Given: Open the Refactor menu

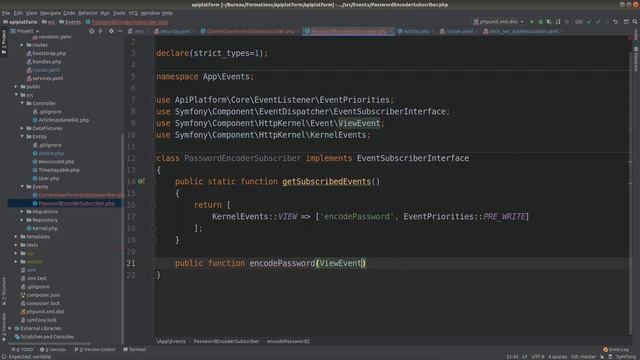Looking at the screenshot, I should click(x=88, y=13).
